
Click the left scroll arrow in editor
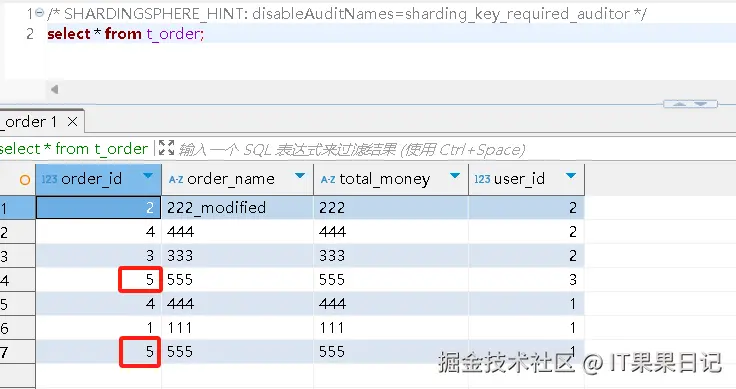point(54,89)
